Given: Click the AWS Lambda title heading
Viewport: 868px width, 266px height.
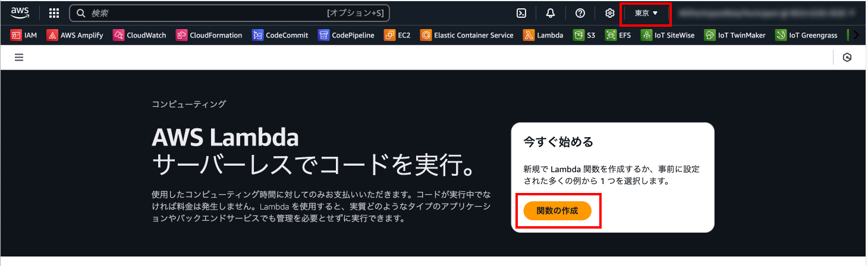Looking at the screenshot, I should pos(225,138).
